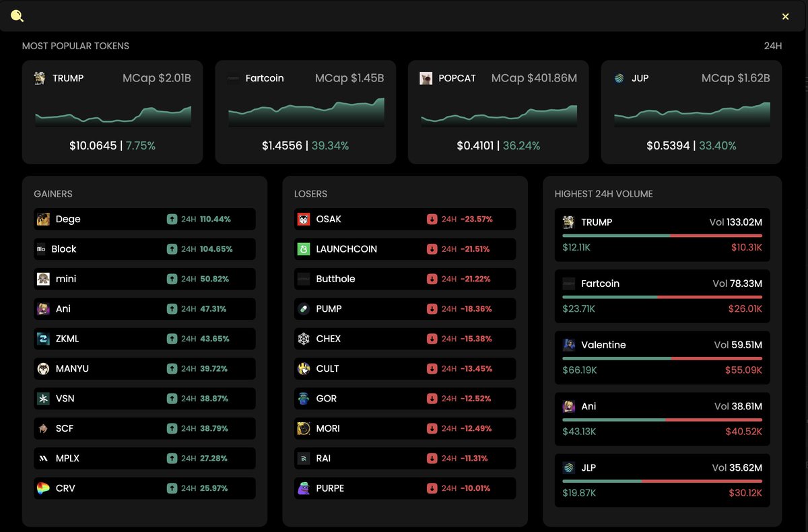Click JLP sell amount $30.12K

[745, 493]
